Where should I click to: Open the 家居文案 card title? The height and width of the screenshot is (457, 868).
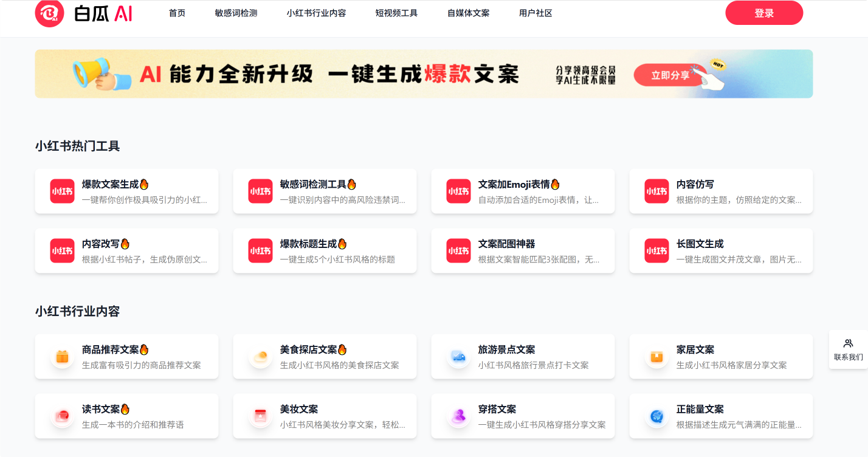click(695, 349)
